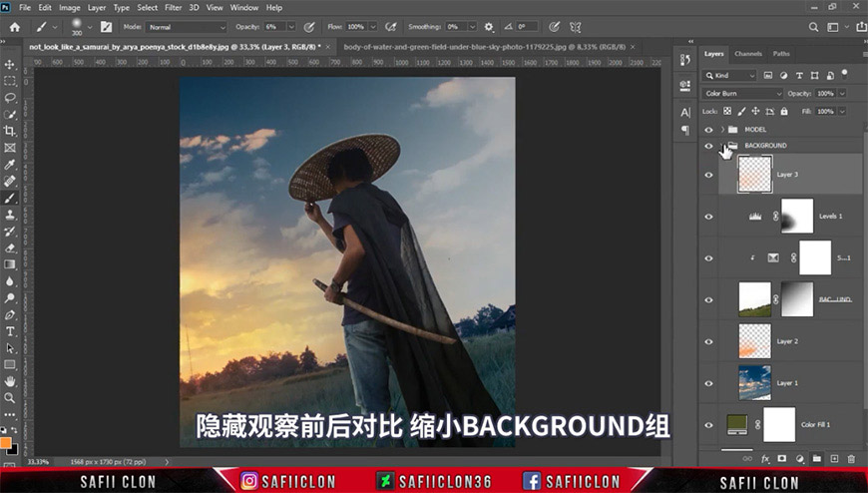Select the Lasso tool

pyautogui.click(x=10, y=98)
